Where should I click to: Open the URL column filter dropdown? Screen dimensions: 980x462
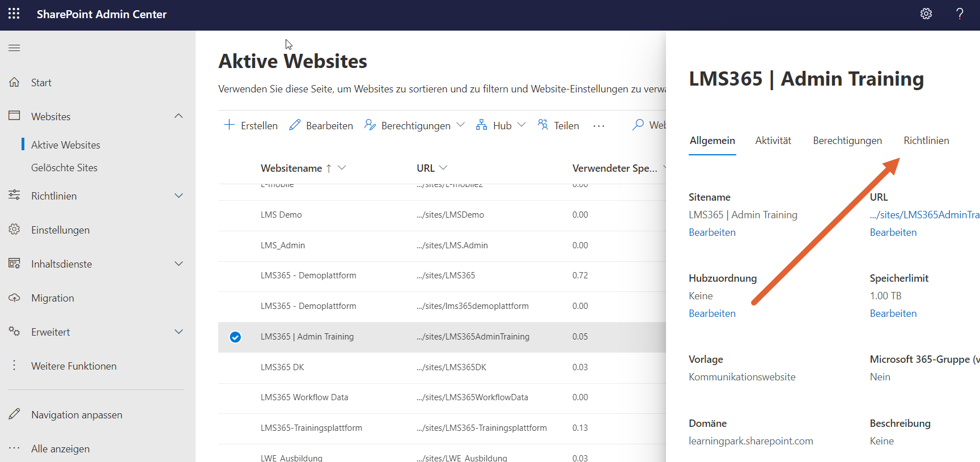pyautogui.click(x=443, y=168)
